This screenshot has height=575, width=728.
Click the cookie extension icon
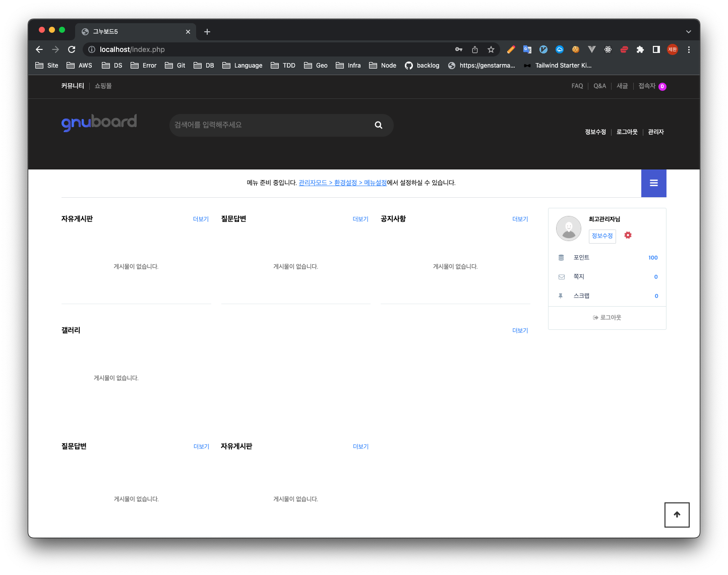click(x=576, y=49)
